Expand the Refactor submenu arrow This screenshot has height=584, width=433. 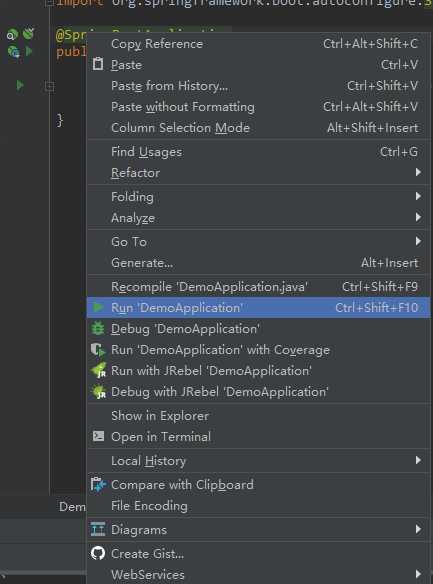click(x=418, y=172)
